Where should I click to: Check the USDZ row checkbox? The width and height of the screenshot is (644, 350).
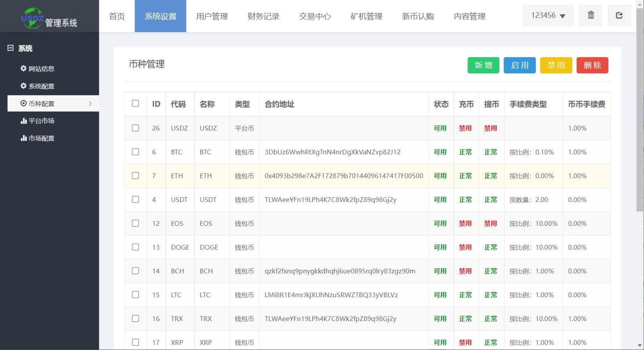click(135, 128)
